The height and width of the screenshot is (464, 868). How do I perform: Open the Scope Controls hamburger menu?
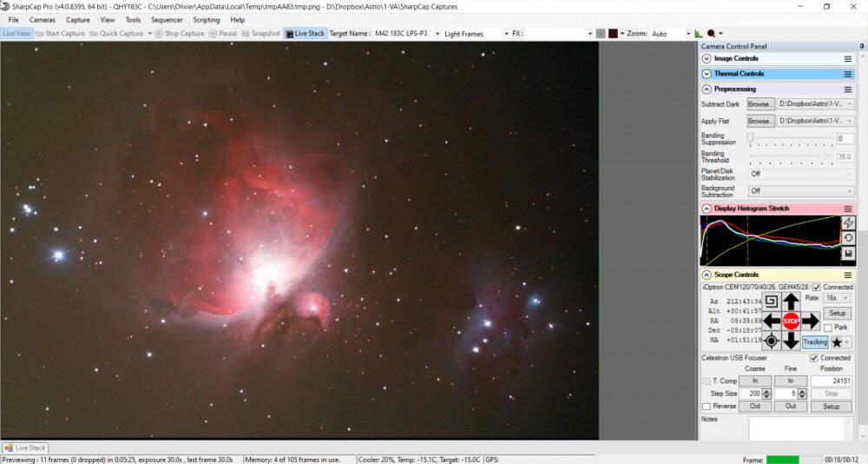(847, 275)
